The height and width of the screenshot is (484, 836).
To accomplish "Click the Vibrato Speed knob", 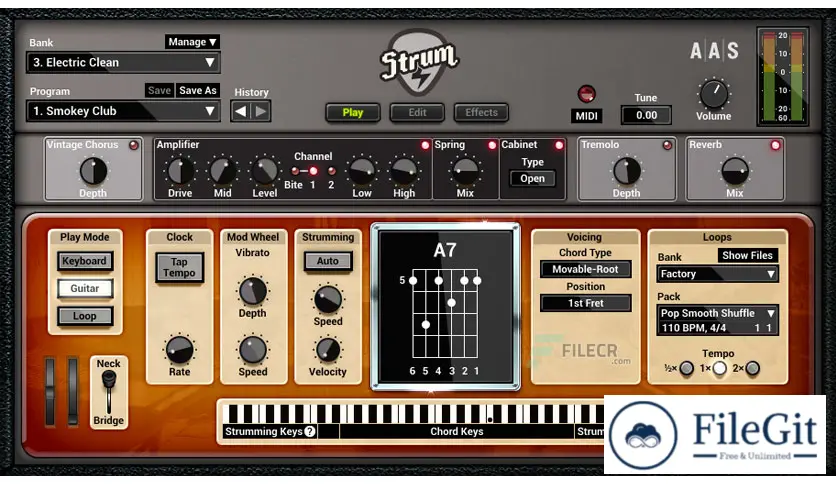I will pyautogui.click(x=253, y=350).
